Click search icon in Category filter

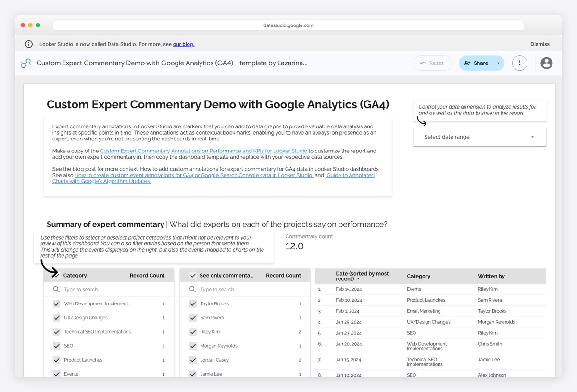(x=56, y=289)
